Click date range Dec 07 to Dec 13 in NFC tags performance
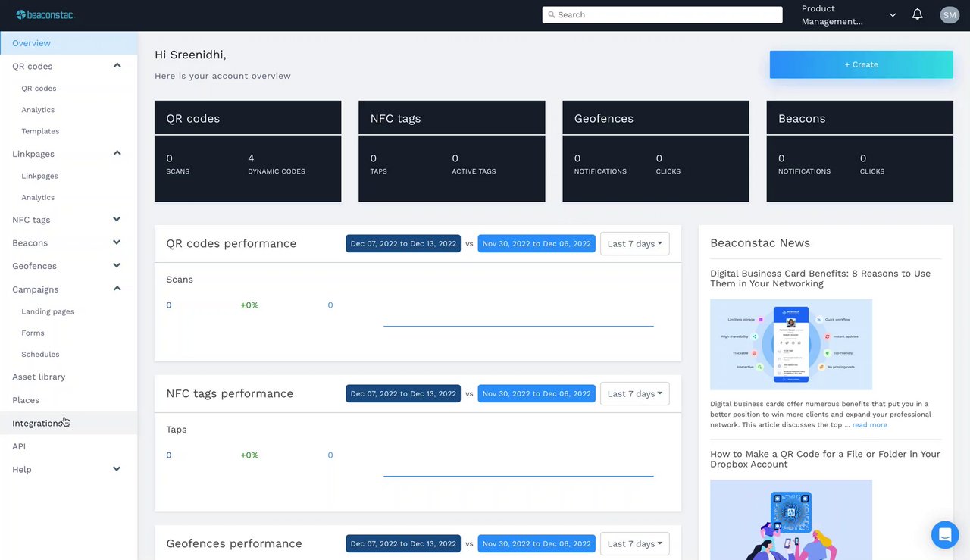970x560 pixels. (x=403, y=394)
